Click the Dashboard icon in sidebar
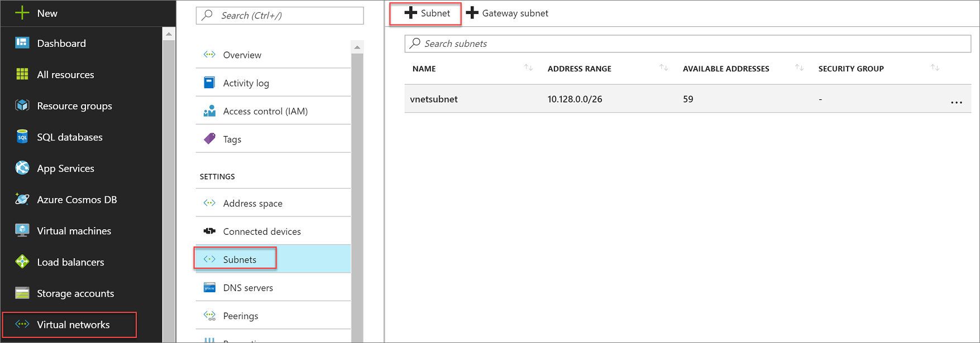980x343 pixels. pos(22,43)
